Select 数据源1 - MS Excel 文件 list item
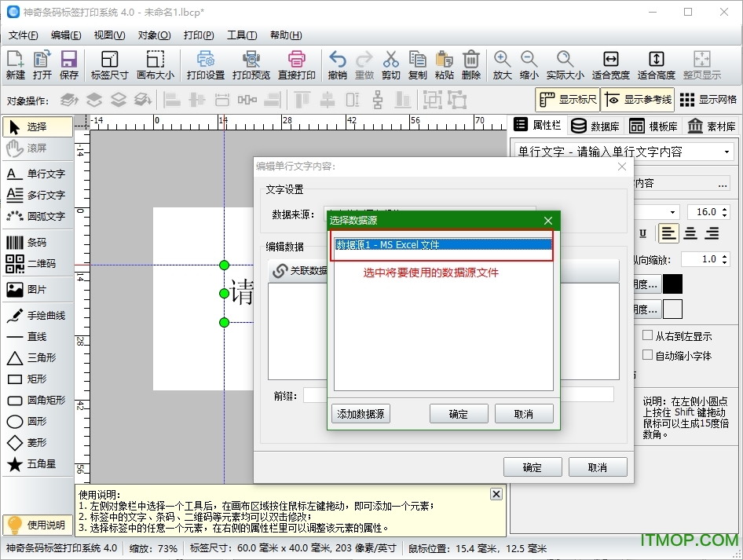743x560 pixels. coord(443,245)
